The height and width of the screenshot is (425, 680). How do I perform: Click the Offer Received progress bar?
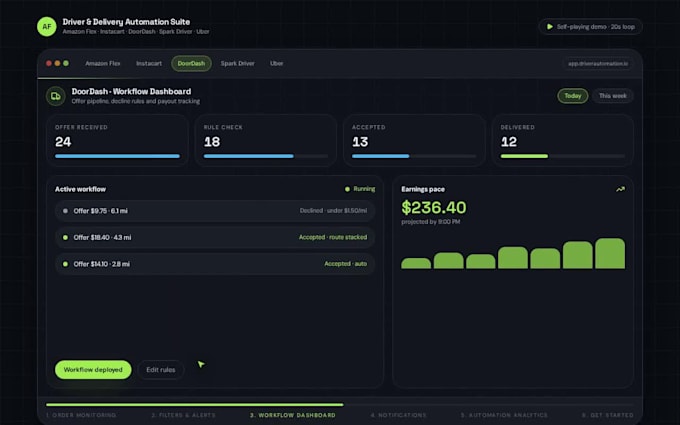pyautogui.click(x=118, y=156)
